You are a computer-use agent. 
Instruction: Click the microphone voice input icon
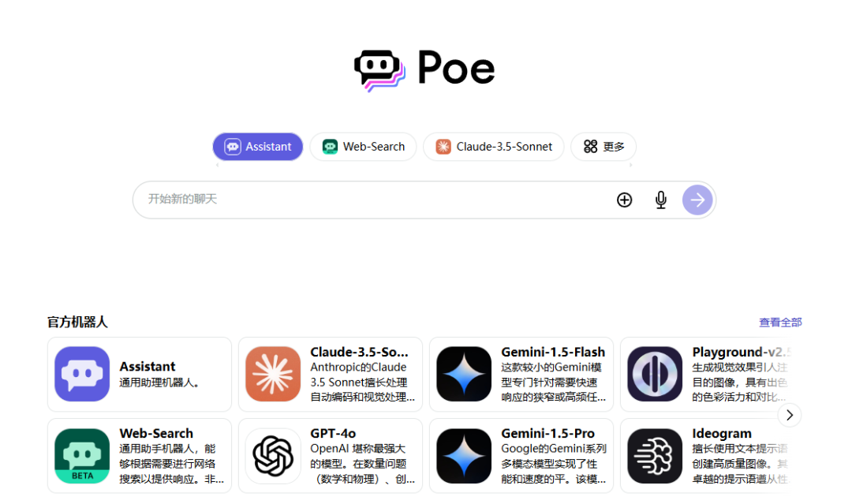660,200
